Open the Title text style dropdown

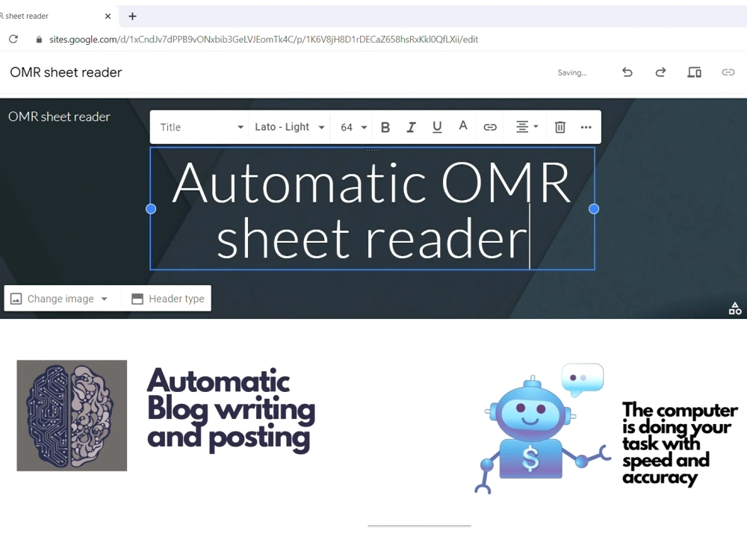pyautogui.click(x=202, y=127)
